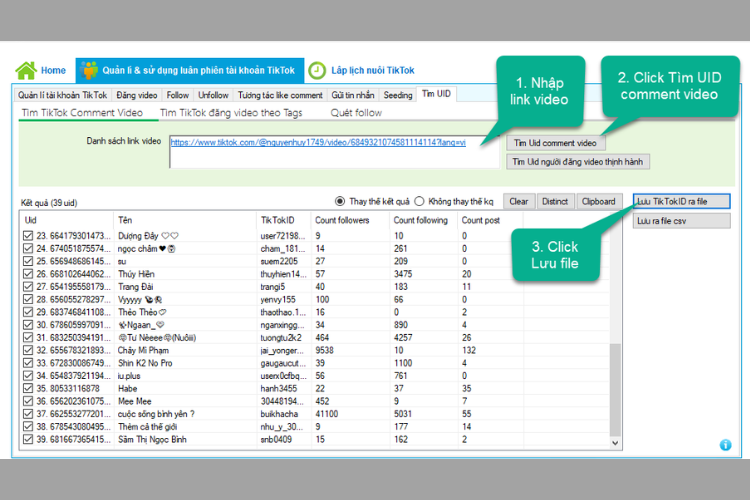Sort by Count followers column header
The height and width of the screenshot is (500, 750).
click(x=350, y=220)
